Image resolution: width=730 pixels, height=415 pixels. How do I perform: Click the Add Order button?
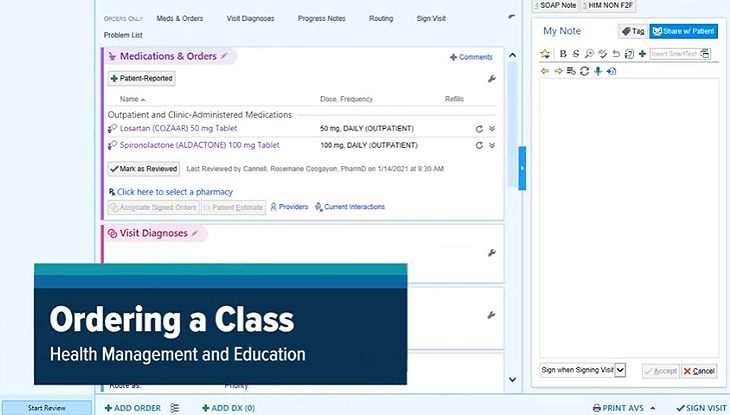pyautogui.click(x=133, y=408)
